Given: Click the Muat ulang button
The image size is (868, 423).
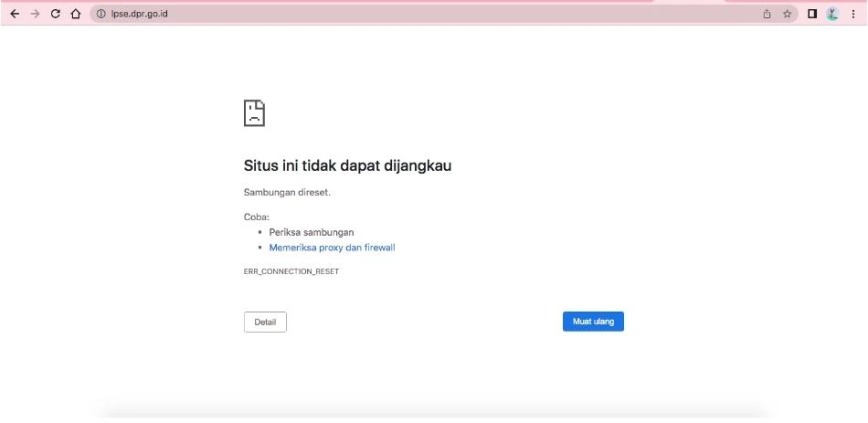Looking at the screenshot, I should coord(593,321).
